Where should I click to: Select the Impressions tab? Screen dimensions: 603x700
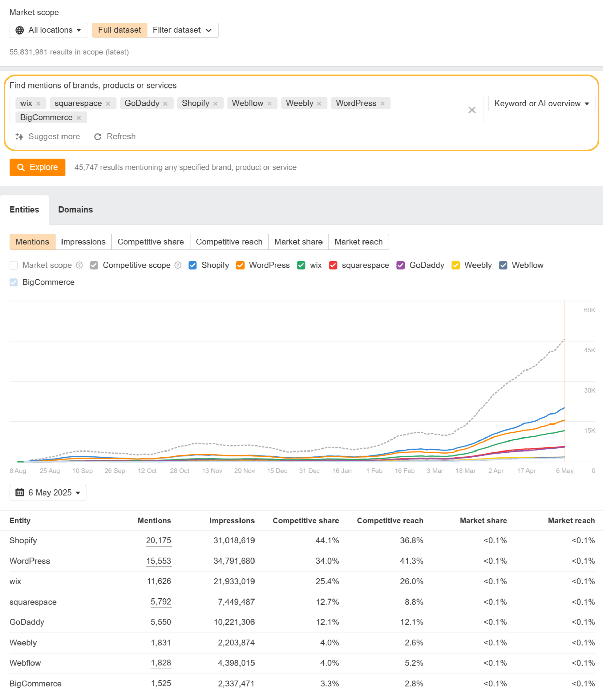[x=83, y=242]
